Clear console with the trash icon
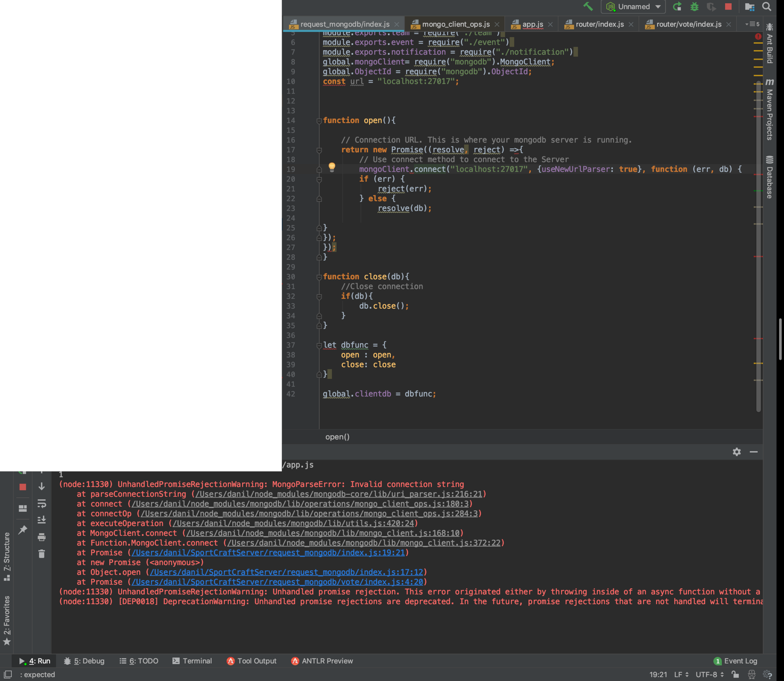The width and height of the screenshot is (784, 681). pyautogui.click(x=42, y=554)
